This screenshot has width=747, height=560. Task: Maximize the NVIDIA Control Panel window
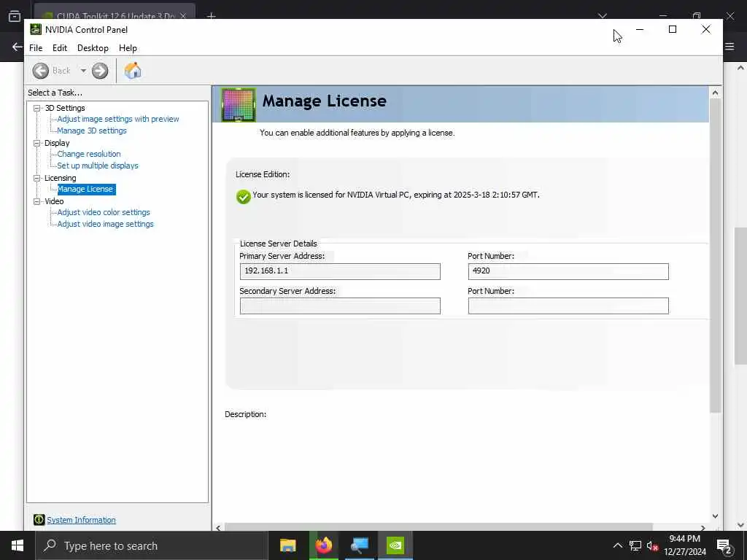[x=673, y=29]
